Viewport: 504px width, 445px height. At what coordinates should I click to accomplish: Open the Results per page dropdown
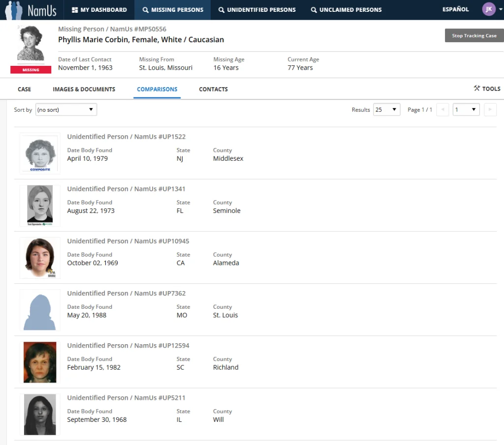[x=386, y=110]
